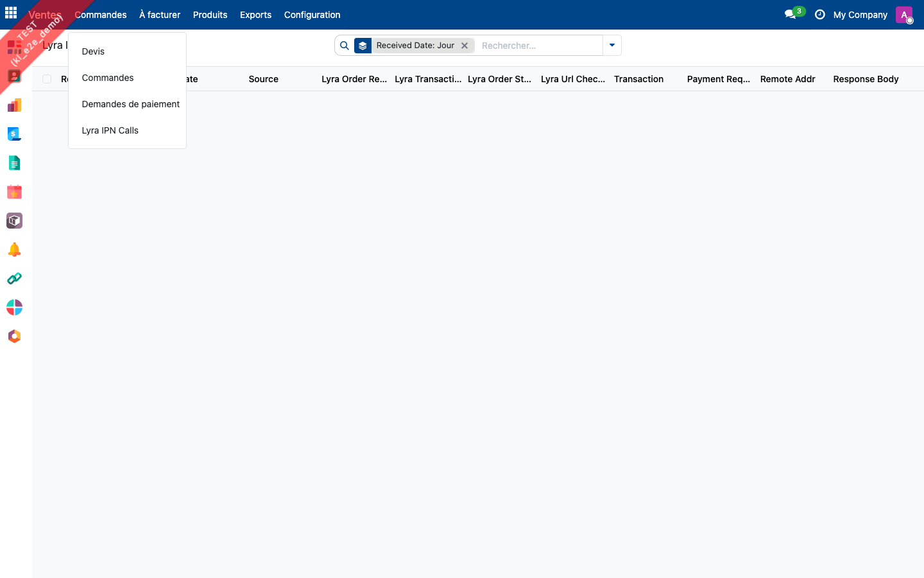Open the orange hexagon app icon

tap(14, 336)
